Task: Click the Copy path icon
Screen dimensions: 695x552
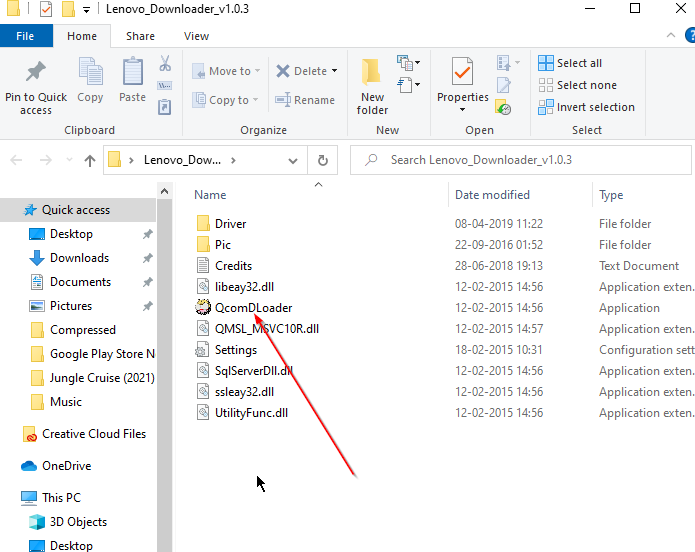Action: click(x=164, y=86)
